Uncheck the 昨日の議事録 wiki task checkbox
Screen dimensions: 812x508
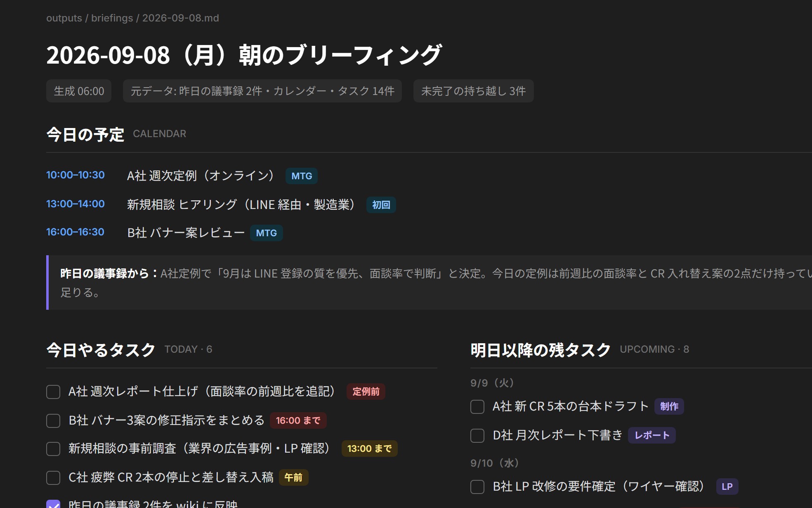click(53, 504)
